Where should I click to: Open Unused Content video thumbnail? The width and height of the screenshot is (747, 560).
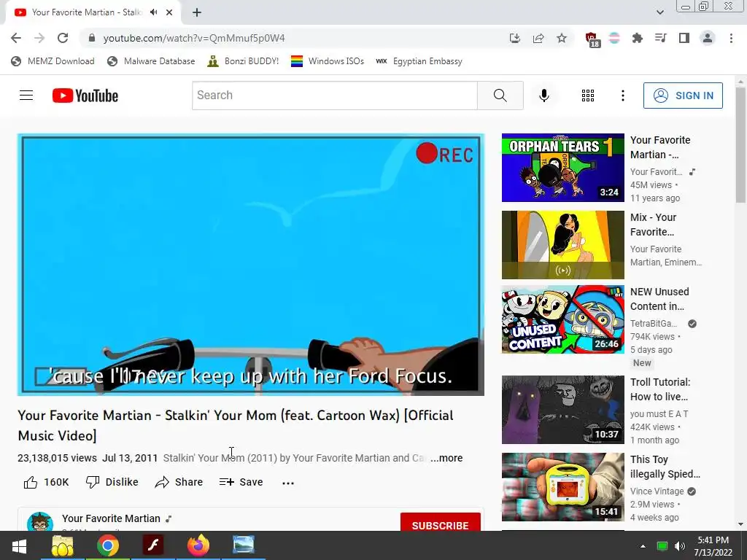[x=562, y=319]
